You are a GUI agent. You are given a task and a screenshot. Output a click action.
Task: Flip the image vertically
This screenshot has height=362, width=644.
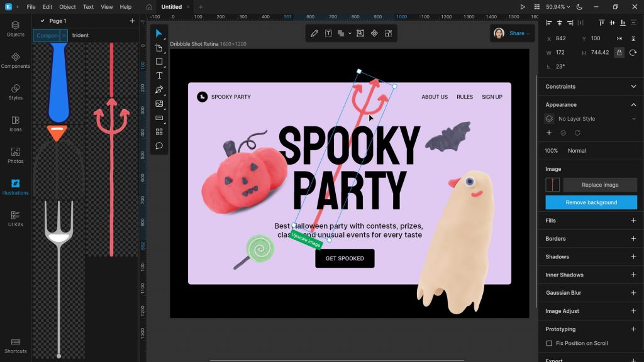tap(633, 38)
